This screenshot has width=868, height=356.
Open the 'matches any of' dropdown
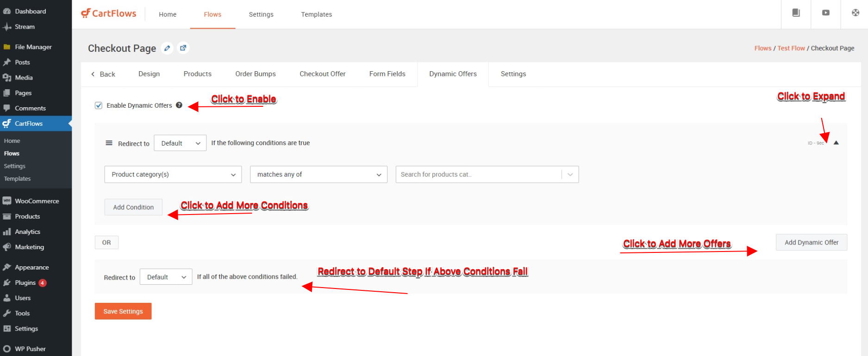(318, 174)
